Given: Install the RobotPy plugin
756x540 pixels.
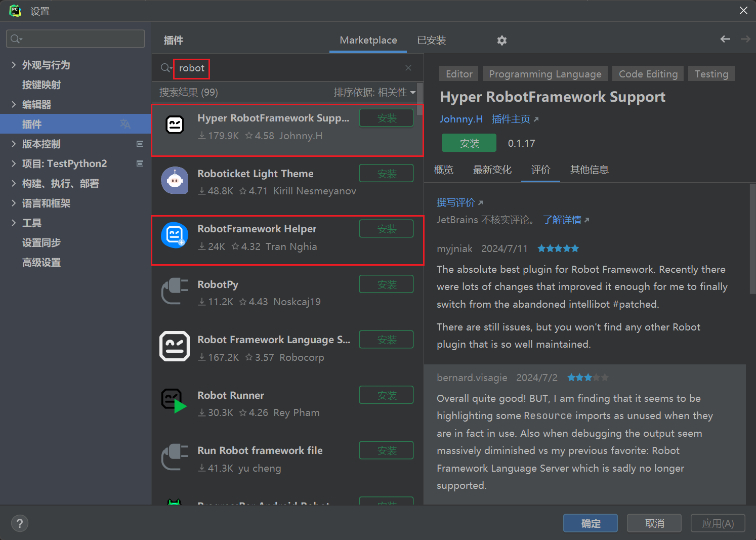Looking at the screenshot, I should [387, 284].
